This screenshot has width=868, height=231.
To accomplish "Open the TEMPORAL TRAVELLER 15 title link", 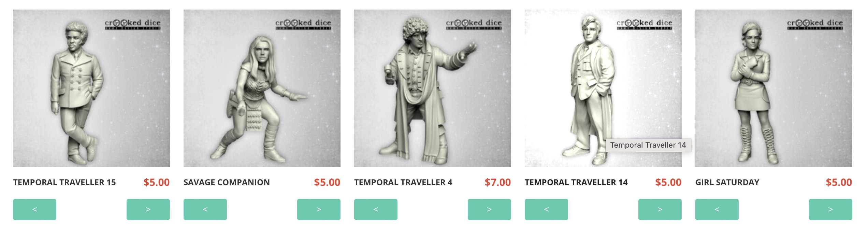I will point(64,182).
